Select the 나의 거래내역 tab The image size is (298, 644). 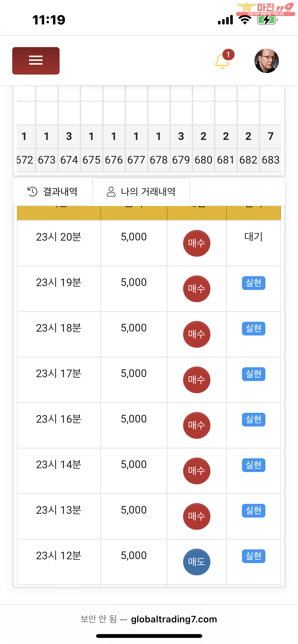(x=141, y=192)
